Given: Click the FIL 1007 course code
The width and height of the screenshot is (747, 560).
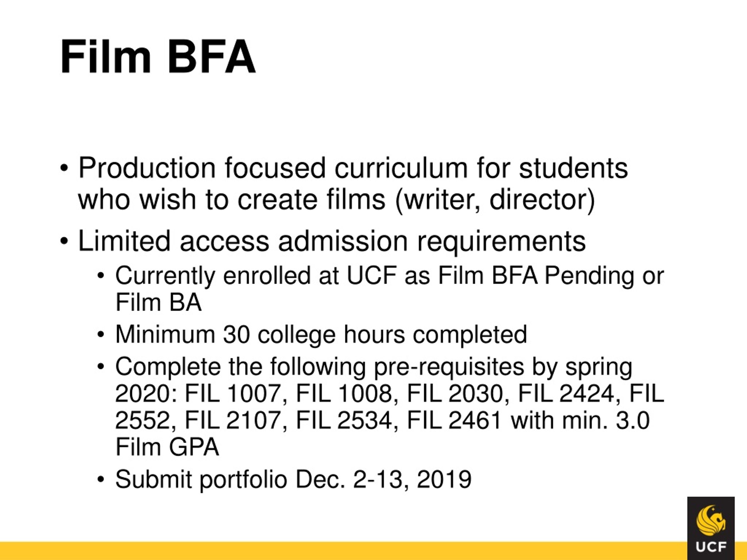Looking at the screenshot, I should (x=233, y=393).
